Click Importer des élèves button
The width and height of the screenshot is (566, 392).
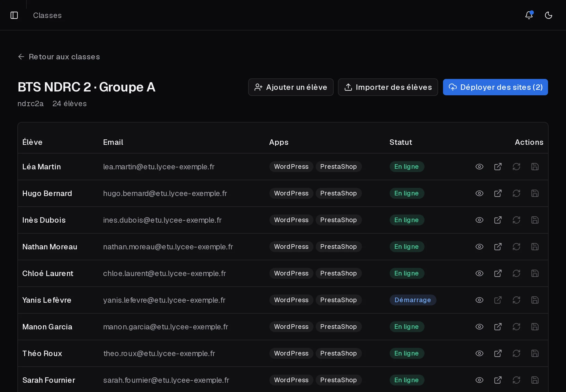click(x=388, y=87)
